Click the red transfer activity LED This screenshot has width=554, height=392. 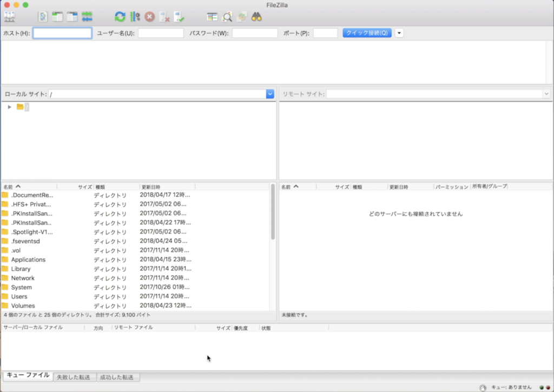point(549,388)
